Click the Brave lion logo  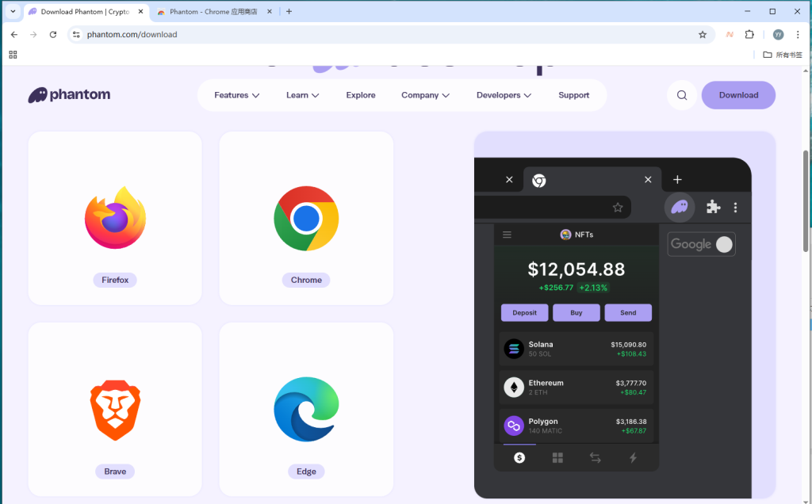point(115,410)
